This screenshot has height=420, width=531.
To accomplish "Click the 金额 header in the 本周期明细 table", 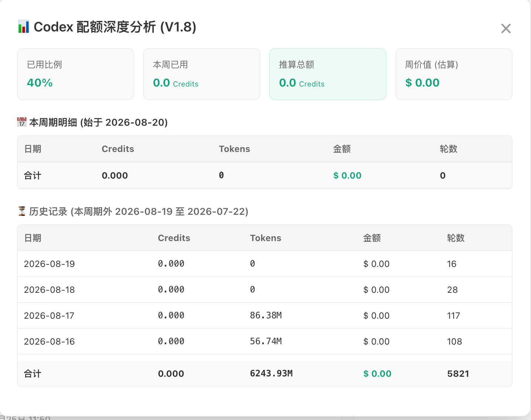I will pos(342,149).
